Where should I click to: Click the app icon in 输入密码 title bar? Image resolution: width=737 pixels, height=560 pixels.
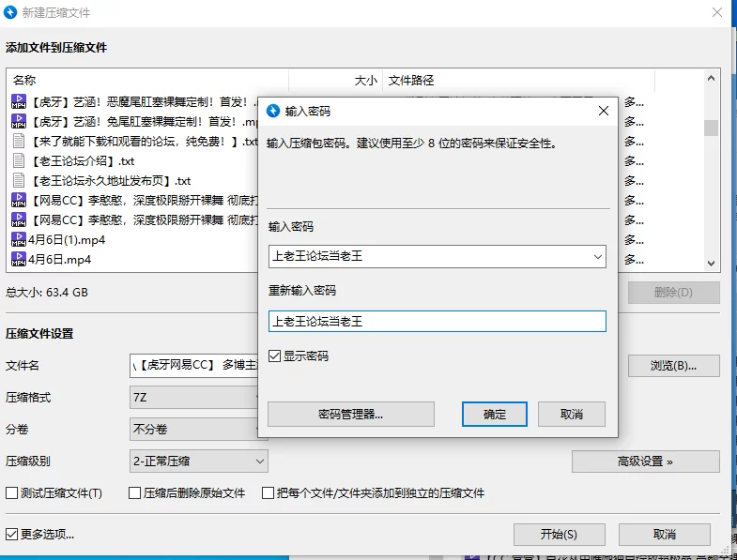coord(273,111)
